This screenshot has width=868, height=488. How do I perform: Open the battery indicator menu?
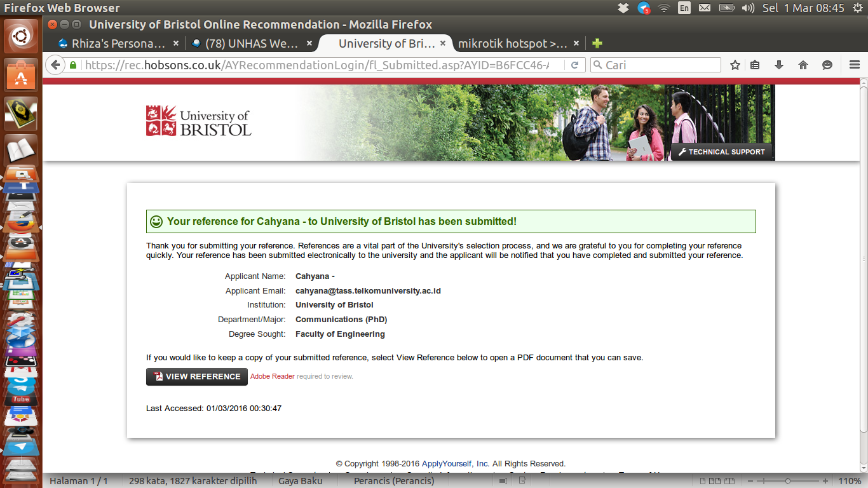pyautogui.click(x=726, y=8)
